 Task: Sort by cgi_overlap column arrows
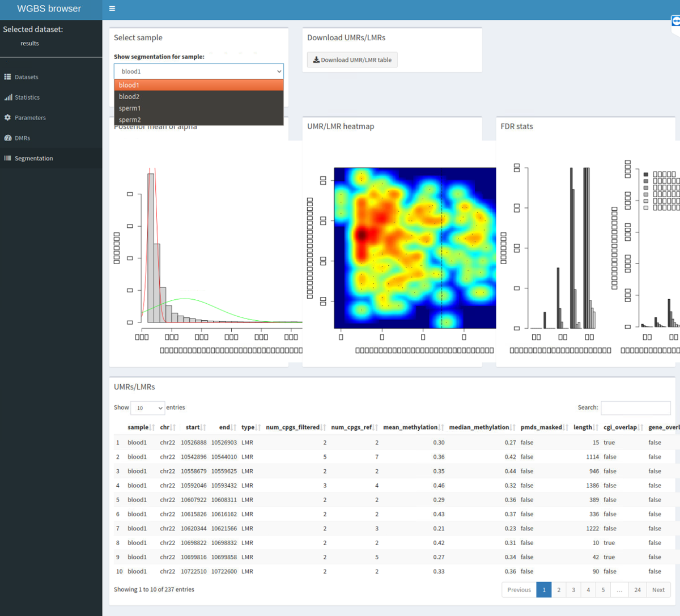click(x=641, y=427)
